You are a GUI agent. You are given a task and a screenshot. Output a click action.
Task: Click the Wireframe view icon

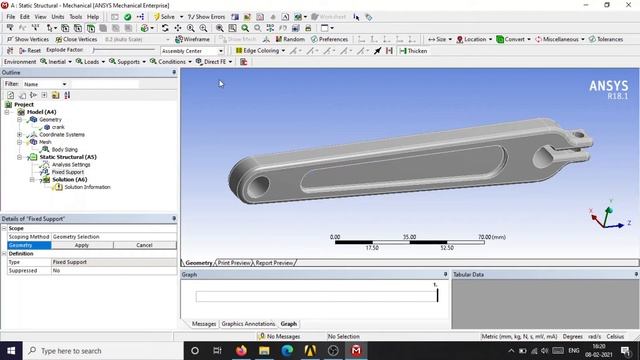pos(192,39)
